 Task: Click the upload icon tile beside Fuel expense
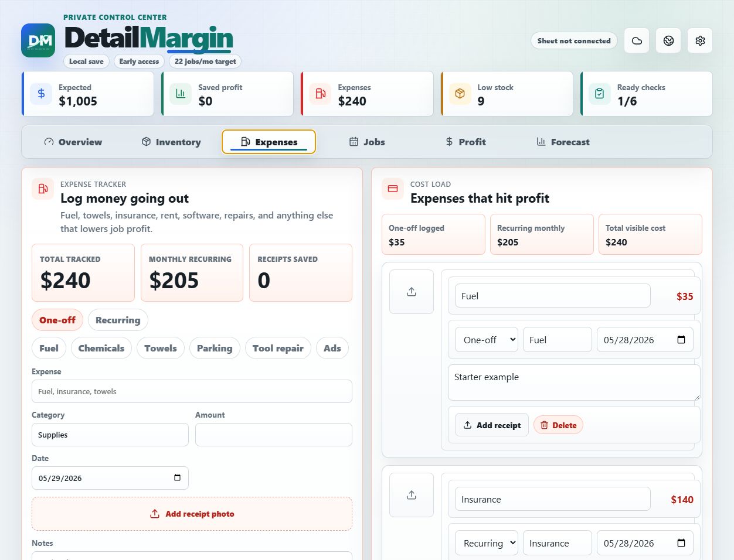412,292
